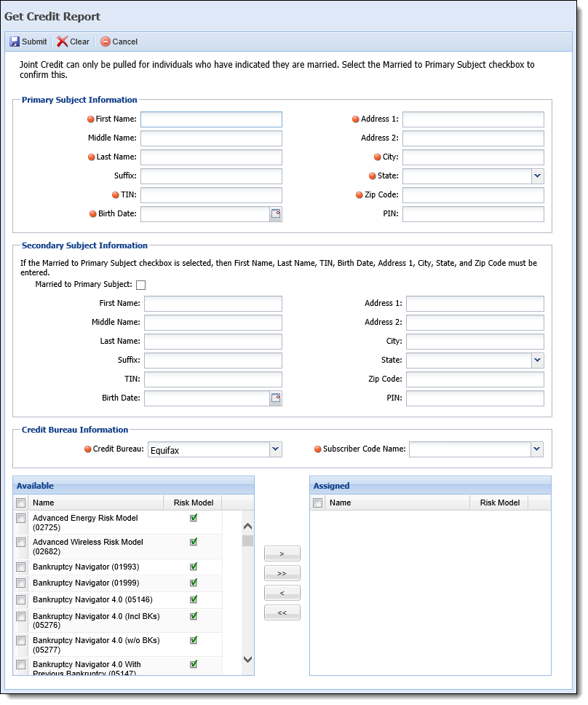
Task: Click the Available list scroll up arrow
Action: pos(247,527)
